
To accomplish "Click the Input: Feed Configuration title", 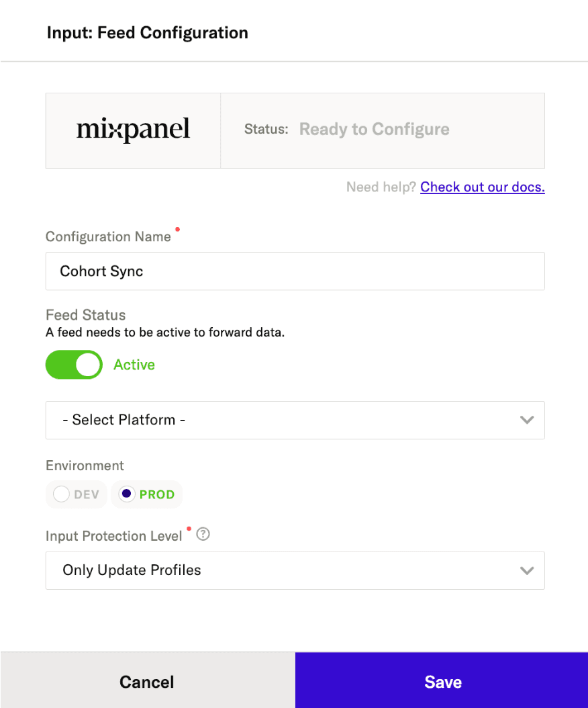I will coord(147,32).
